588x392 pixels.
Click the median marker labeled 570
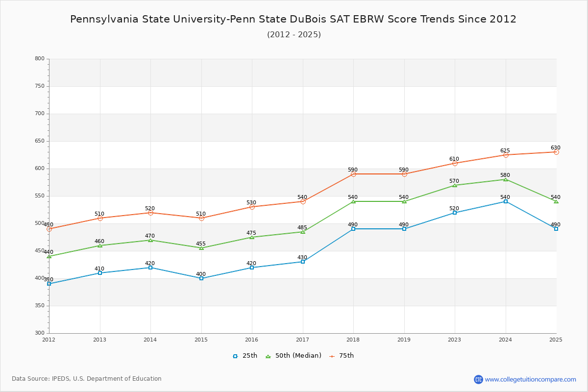click(455, 185)
